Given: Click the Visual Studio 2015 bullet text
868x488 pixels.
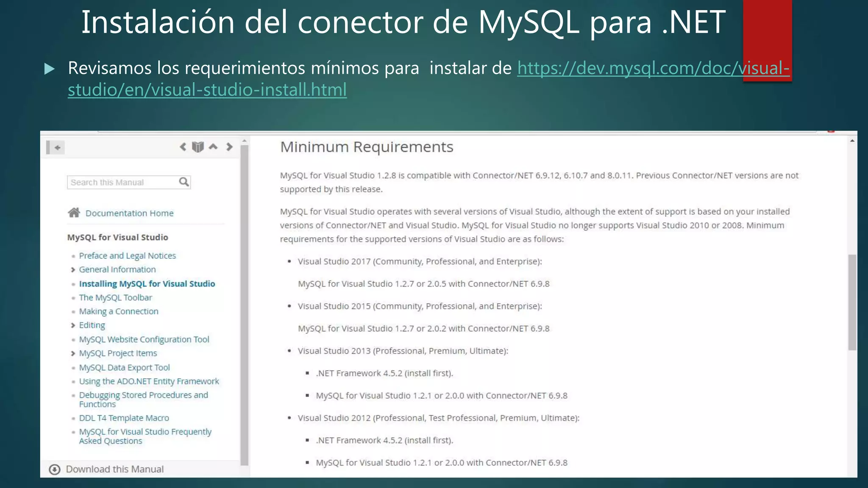Looking at the screenshot, I should click(420, 306).
